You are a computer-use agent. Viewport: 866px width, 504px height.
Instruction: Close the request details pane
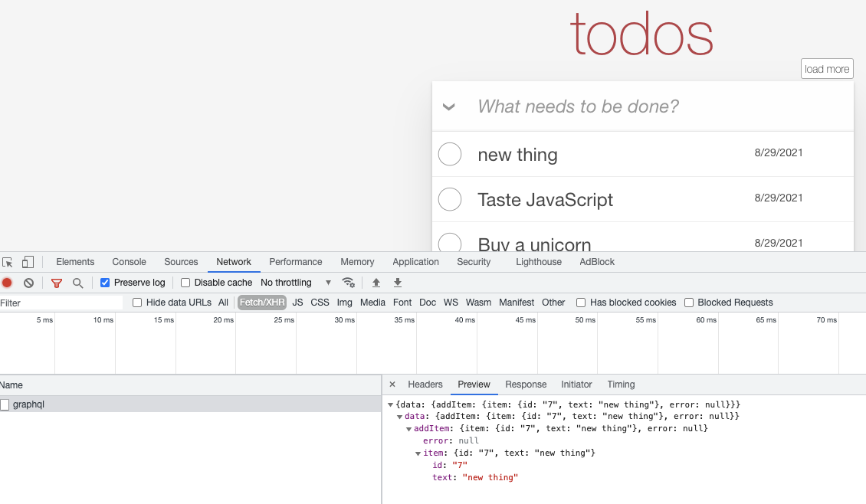[x=392, y=385]
